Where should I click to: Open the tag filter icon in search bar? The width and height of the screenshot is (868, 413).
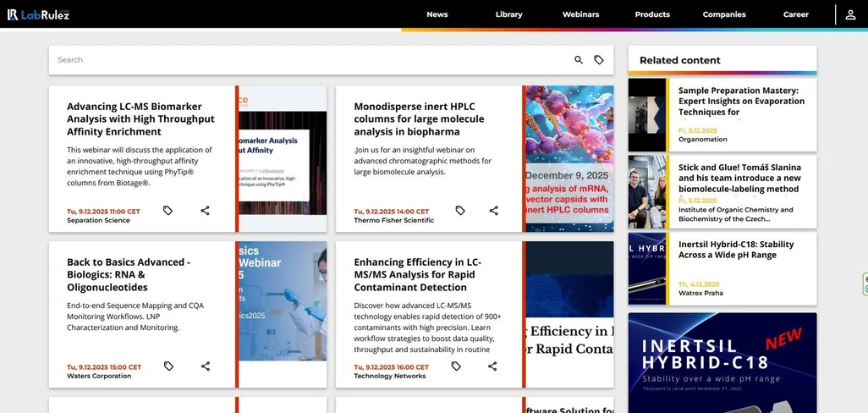point(599,60)
